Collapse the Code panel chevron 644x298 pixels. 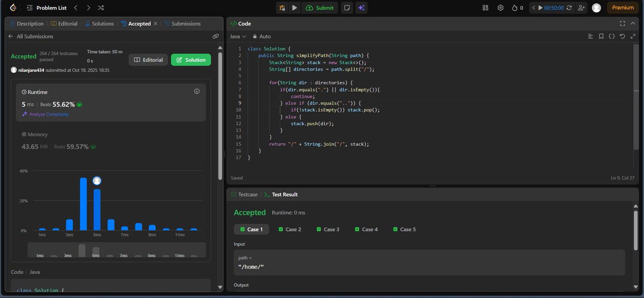click(x=633, y=24)
